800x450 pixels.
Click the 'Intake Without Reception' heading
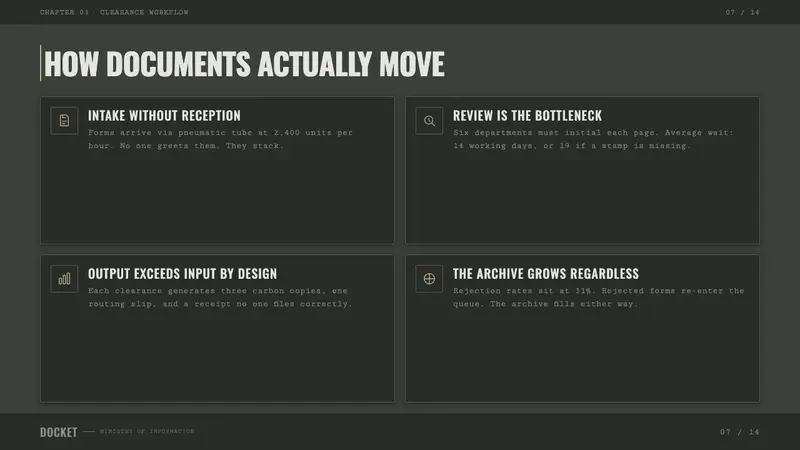(x=164, y=116)
